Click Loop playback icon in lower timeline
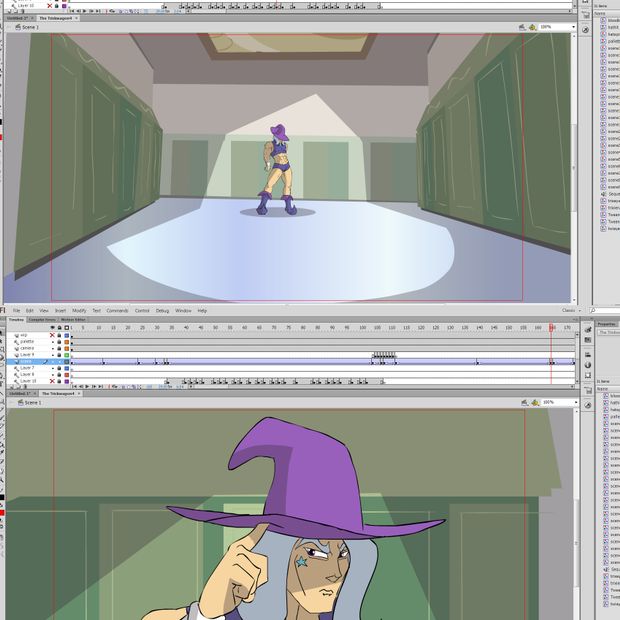This screenshot has height=620, width=620. tap(115, 387)
